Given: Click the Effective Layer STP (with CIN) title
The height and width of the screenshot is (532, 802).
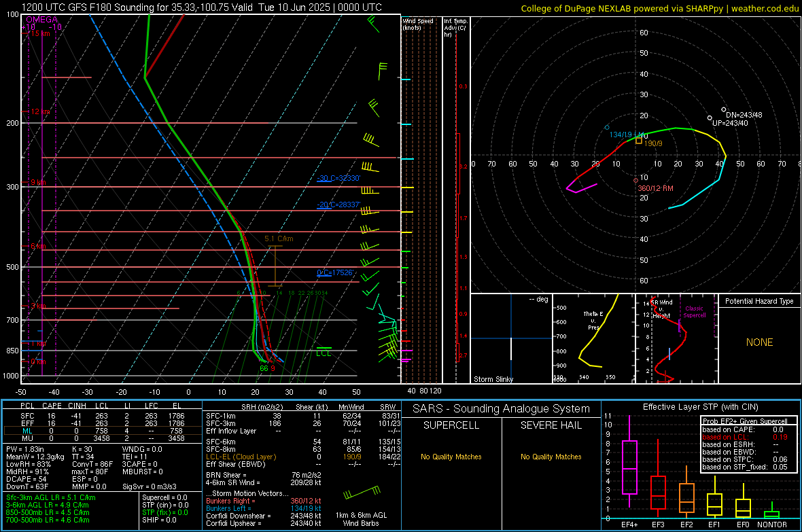Looking at the screenshot, I should click(x=700, y=407).
